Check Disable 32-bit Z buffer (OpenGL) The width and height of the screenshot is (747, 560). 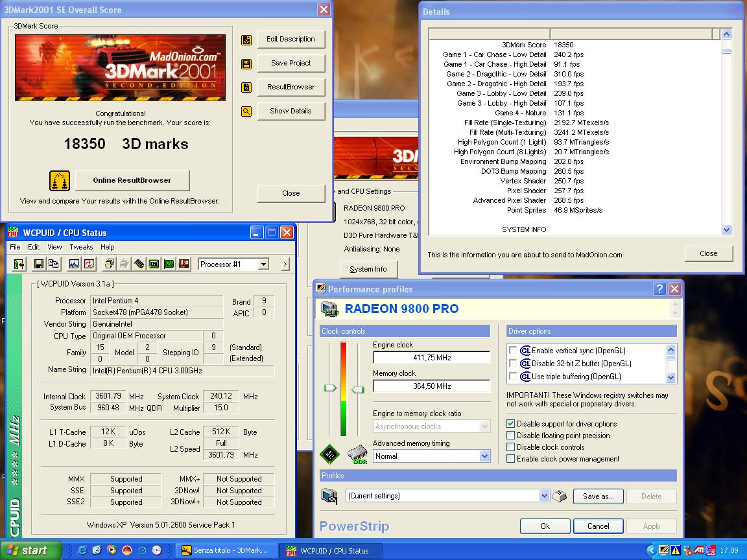coord(513,364)
